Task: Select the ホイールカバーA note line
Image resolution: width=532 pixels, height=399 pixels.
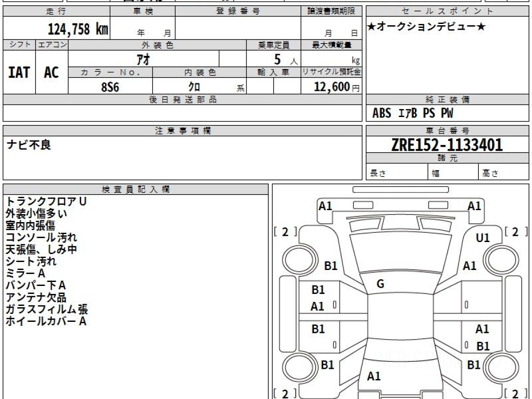Action: pyautogui.click(x=46, y=321)
